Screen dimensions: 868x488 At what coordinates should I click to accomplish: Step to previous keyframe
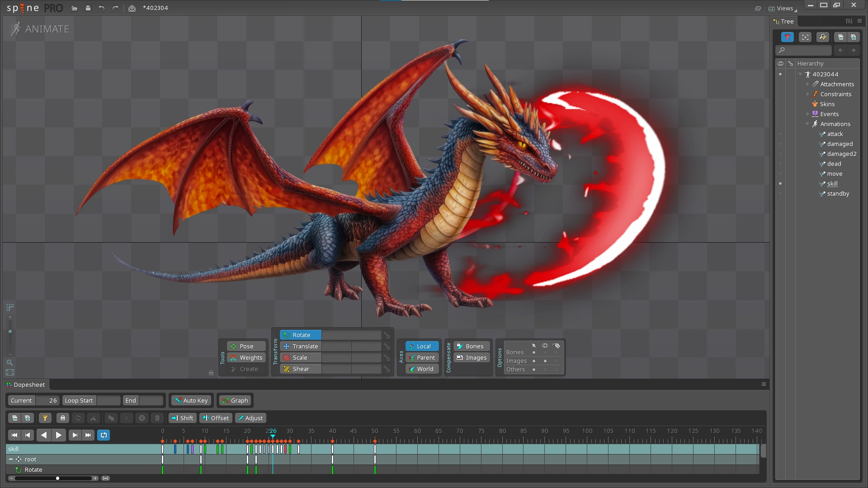pos(28,435)
